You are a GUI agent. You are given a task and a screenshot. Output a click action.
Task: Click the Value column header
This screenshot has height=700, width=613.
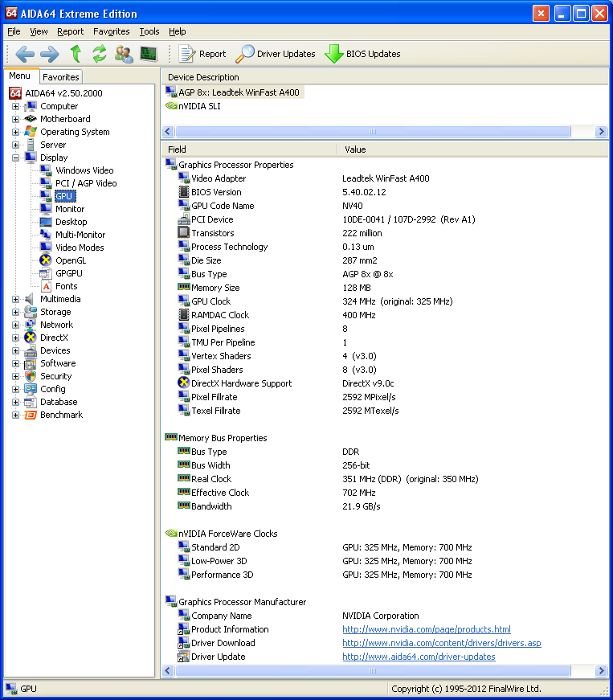(x=473, y=149)
